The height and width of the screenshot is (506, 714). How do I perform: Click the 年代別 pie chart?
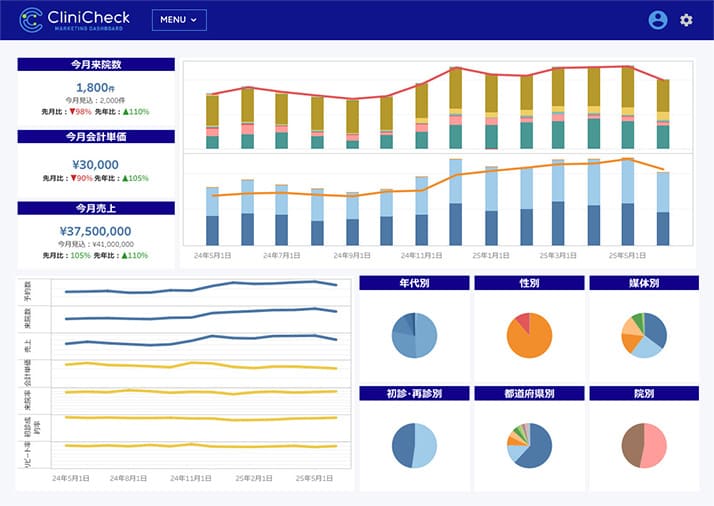pyautogui.click(x=414, y=335)
